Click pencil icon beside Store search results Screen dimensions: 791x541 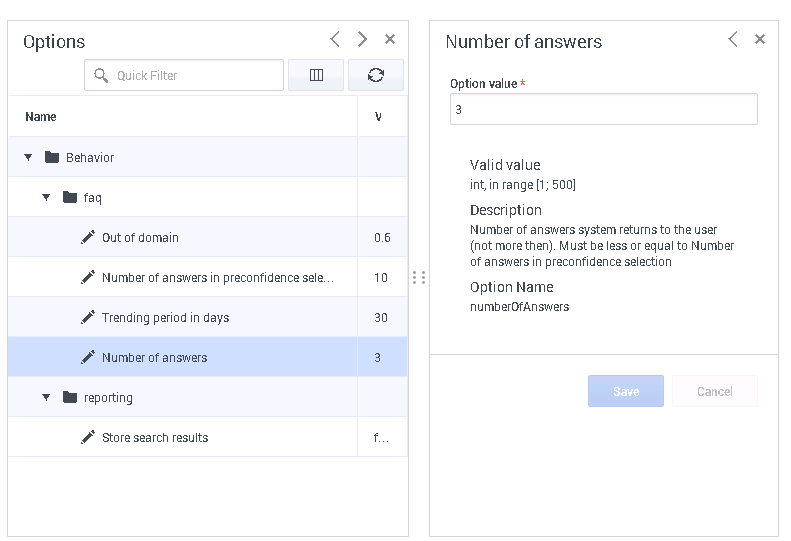(88, 437)
